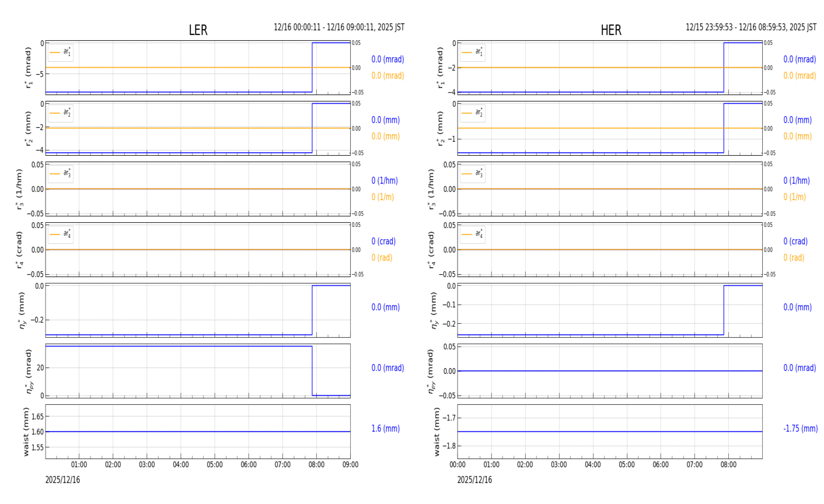Image resolution: width=824 pixels, height=504 pixels.
Task: Click the 1.6 (mm) LER waist value
Action: click(x=385, y=429)
